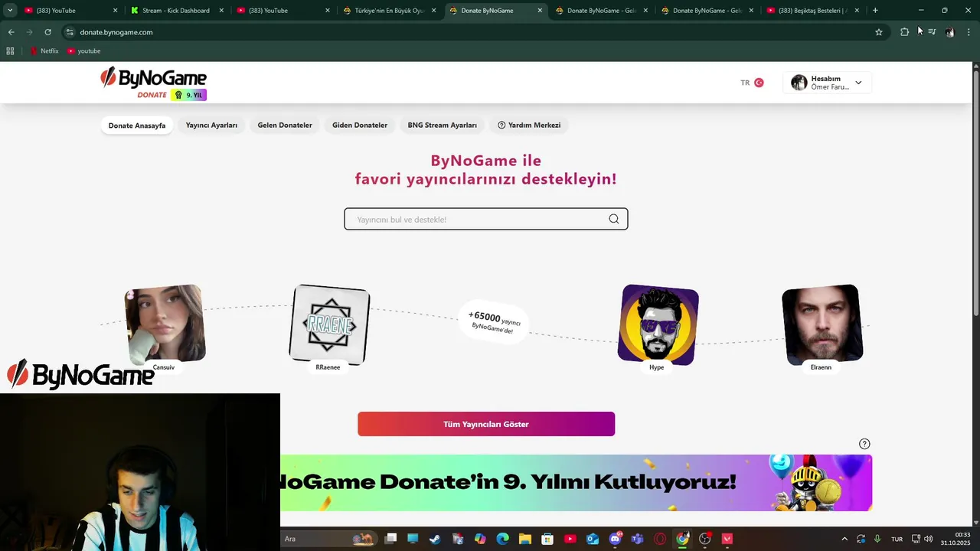
Task: Click the microphone icon in system tray
Action: pyautogui.click(x=877, y=539)
